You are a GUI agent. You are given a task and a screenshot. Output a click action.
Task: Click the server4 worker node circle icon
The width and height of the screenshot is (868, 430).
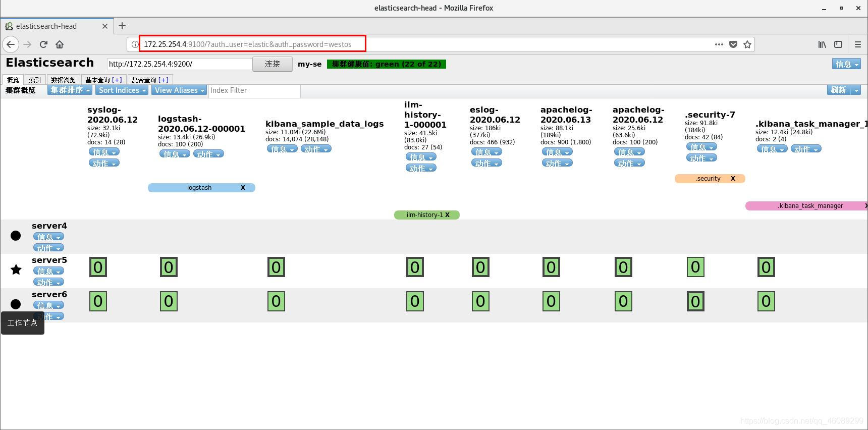16,236
